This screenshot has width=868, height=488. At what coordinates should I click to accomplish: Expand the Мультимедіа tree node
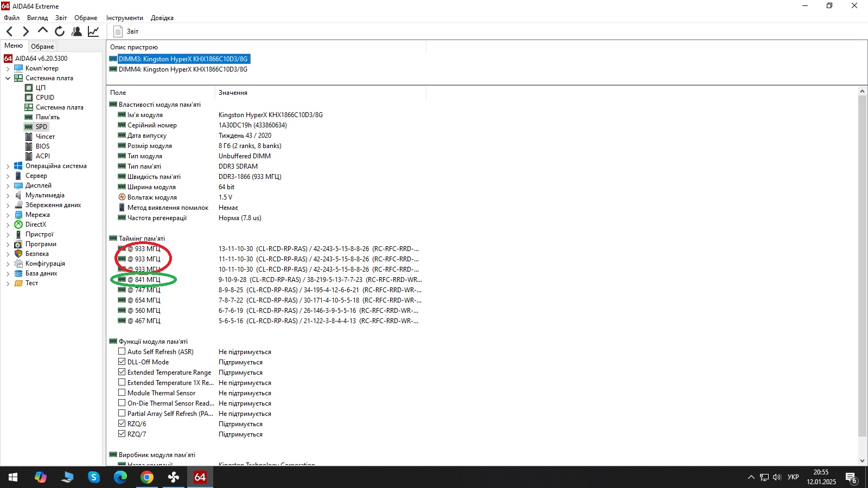(x=8, y=196)
